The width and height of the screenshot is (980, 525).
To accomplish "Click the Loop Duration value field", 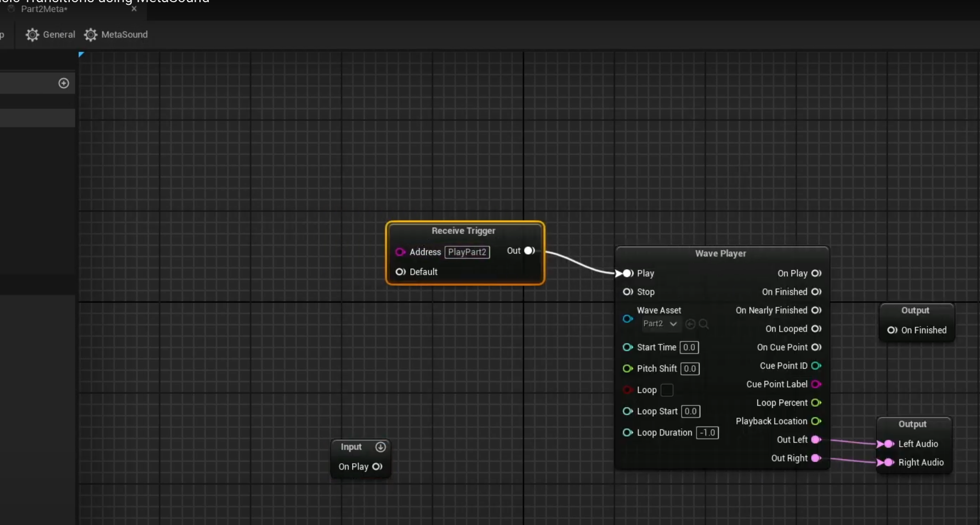I will point(707,433).
